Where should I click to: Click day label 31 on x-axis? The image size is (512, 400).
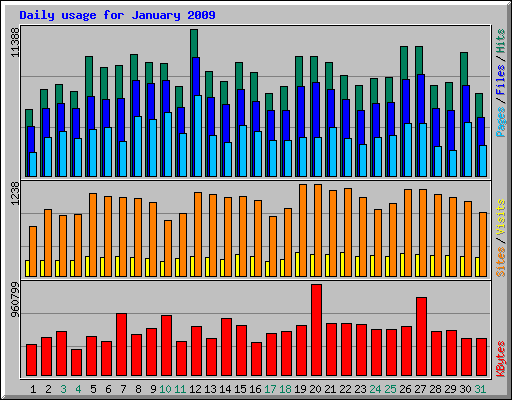pos(480,389)
